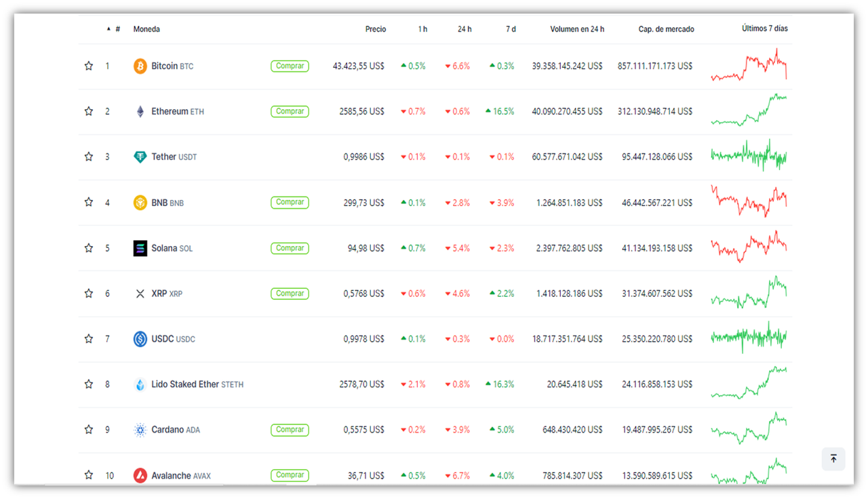The height and width of the screenshot is (499, 868).
Task: Click the Últimos 7 días header
Action: (x=765, y=28)
